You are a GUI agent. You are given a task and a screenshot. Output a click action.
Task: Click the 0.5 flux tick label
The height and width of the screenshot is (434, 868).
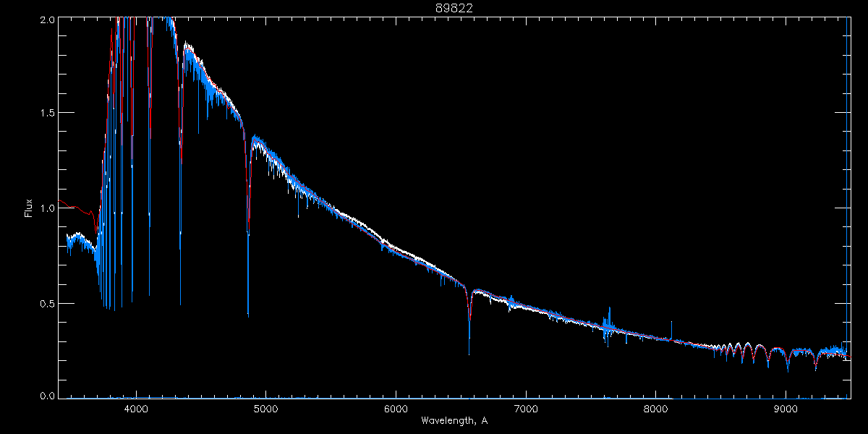(x=47, y=303)
